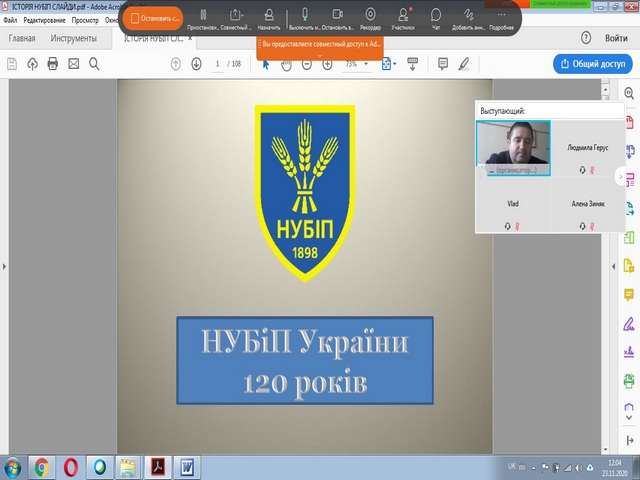Open the find text magnifier
This screenshot has width=640, height=480.
pyautogui.click(x=94, y=64)
